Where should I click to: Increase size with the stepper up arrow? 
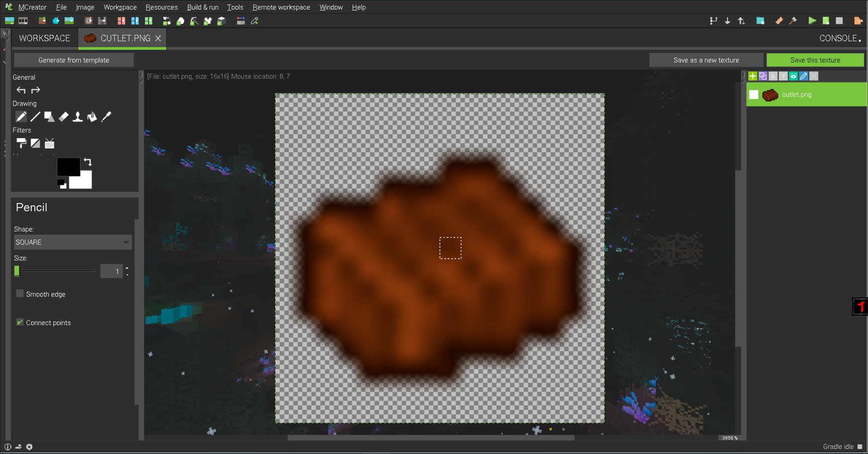(x=127, y=268)
